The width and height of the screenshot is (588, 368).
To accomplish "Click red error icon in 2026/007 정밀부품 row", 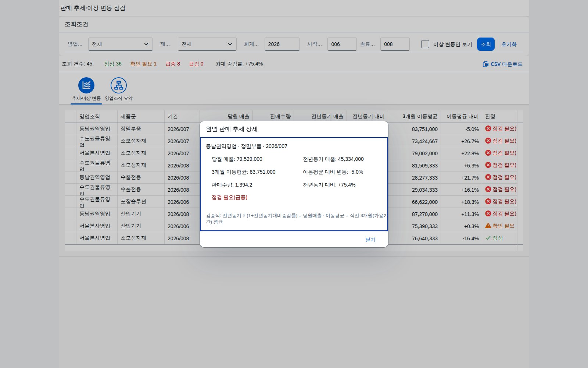I will [x=488, y=129].
